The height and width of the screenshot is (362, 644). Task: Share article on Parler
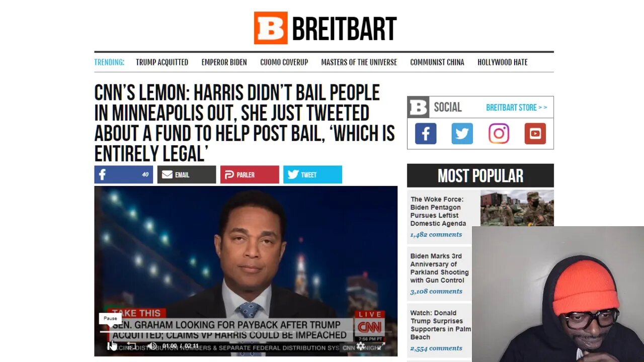point(250,174)
